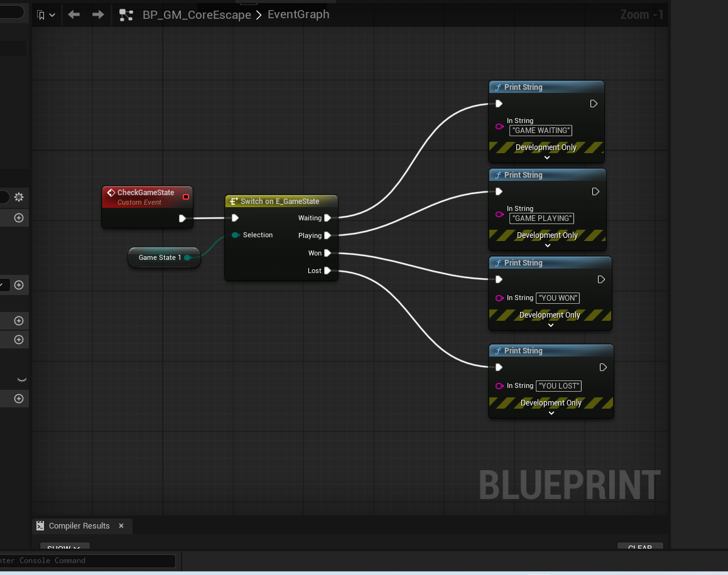Toggle the closed-eye visibility icon in left panel
728x575 pixels.
click(21, 380)
